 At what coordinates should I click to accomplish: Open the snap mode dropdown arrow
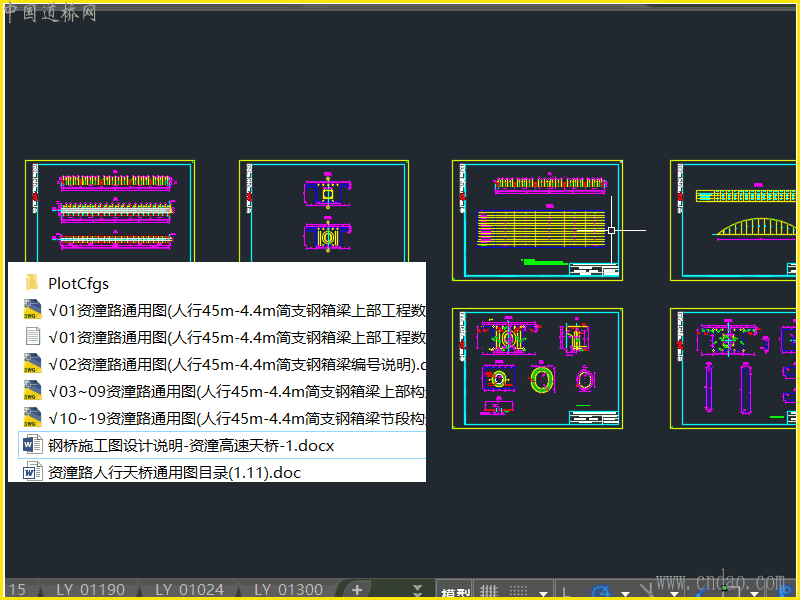click(543, 593)
